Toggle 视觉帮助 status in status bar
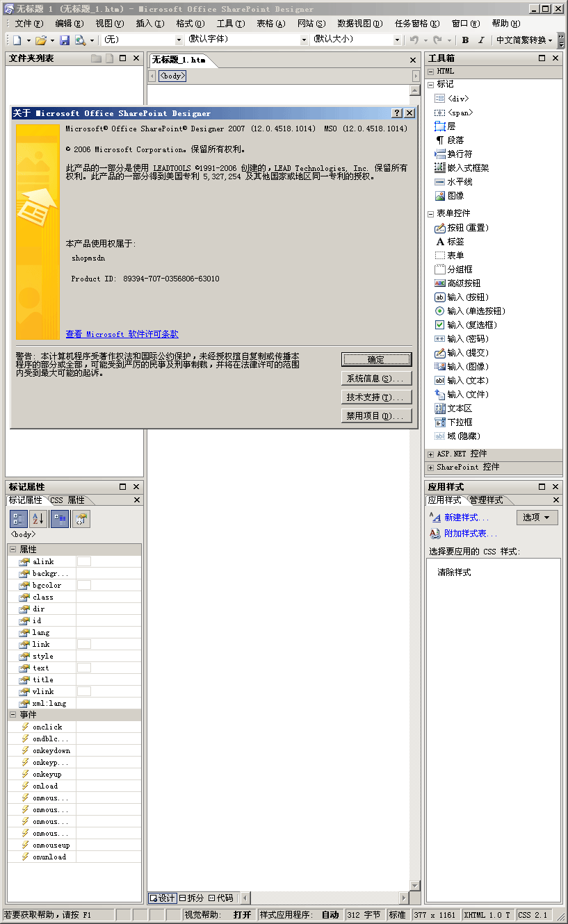 [x=242, y=915]
